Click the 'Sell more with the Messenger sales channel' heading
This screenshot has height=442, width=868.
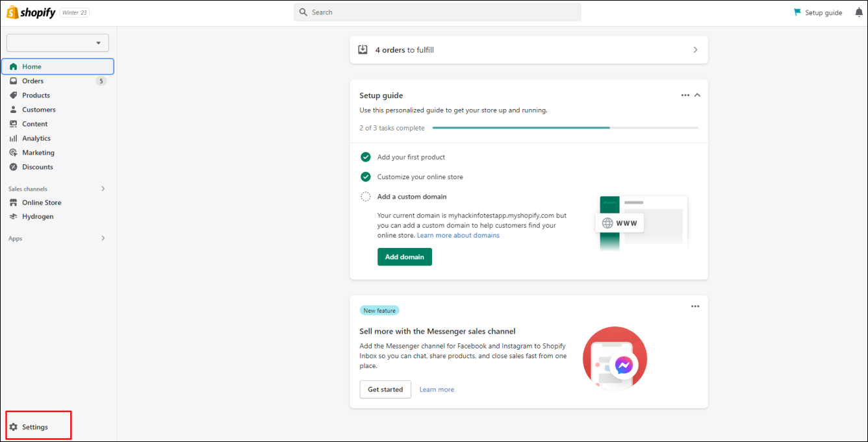tap(437, 331)
